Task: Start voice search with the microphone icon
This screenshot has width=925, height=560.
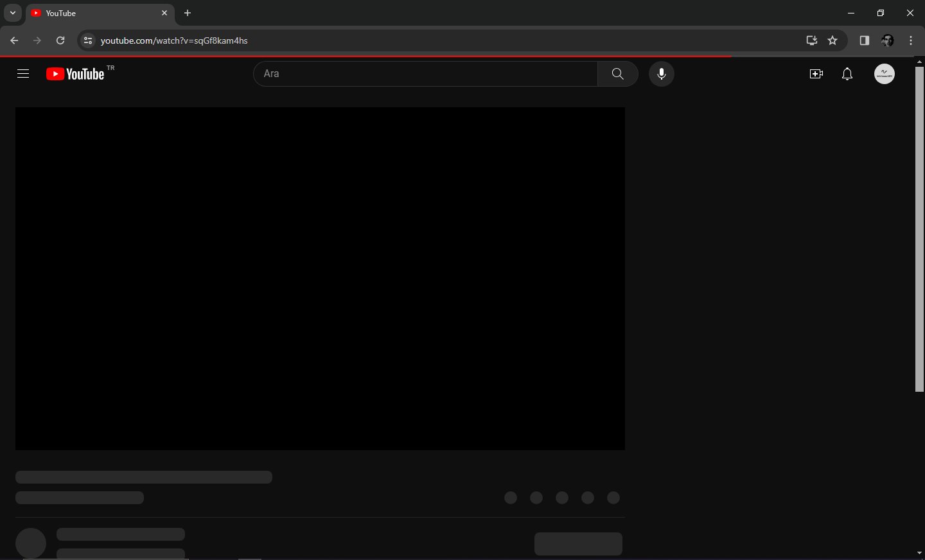Action: click(x=662, y=74)
